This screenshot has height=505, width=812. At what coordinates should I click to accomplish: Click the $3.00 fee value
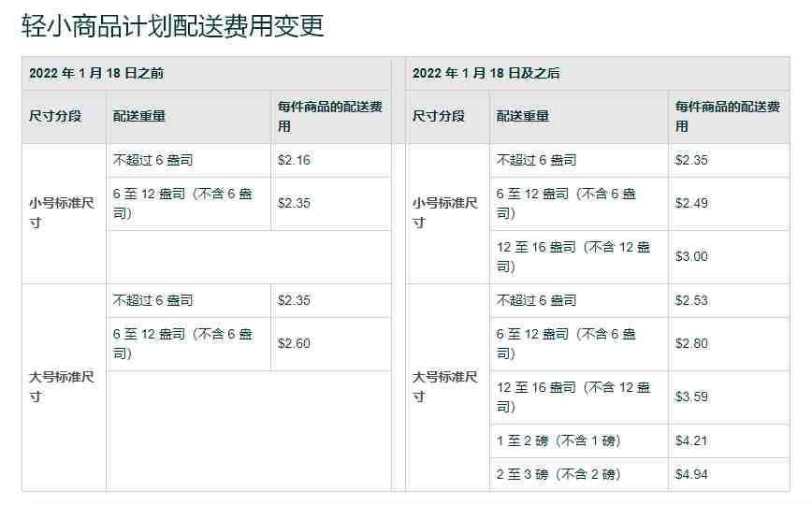(x=691, y=256)
